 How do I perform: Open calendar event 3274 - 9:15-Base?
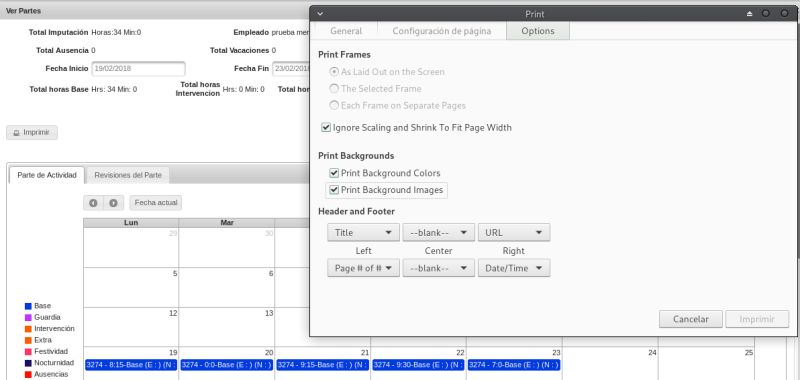[x=322, y=365]
